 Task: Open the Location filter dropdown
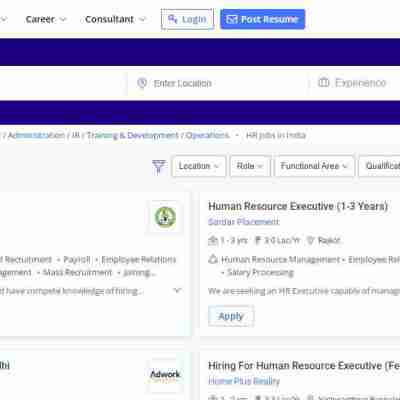point(199,166)
